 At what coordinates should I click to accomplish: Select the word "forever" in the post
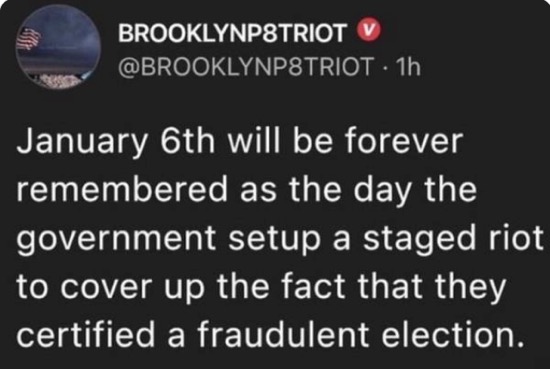pyautogui.click(x=404, y=141)
